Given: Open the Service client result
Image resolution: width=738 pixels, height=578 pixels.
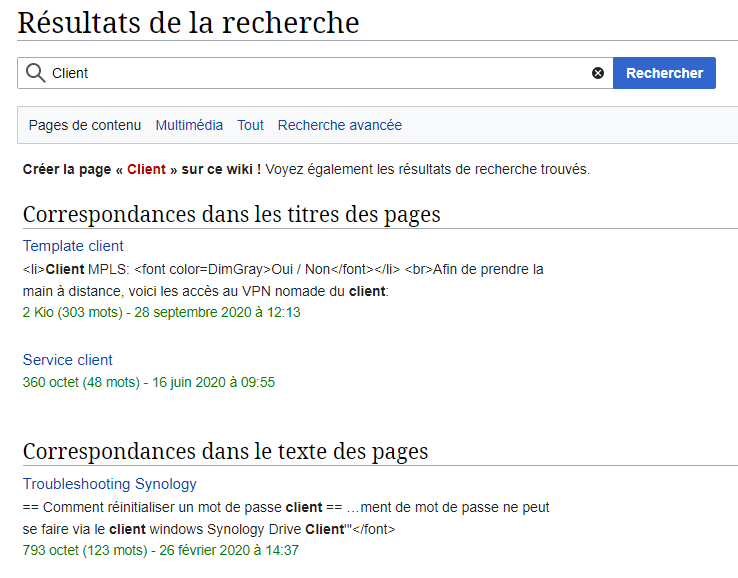Looking at the screenshot, I should (x=68, y=360).
